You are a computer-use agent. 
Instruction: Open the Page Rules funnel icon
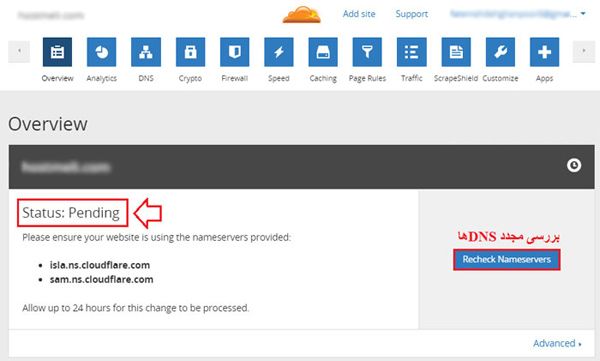tap(367, 52)
